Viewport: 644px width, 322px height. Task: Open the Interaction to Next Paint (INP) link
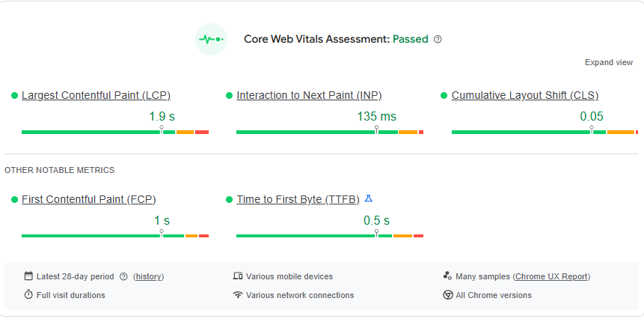click(309, 95)
